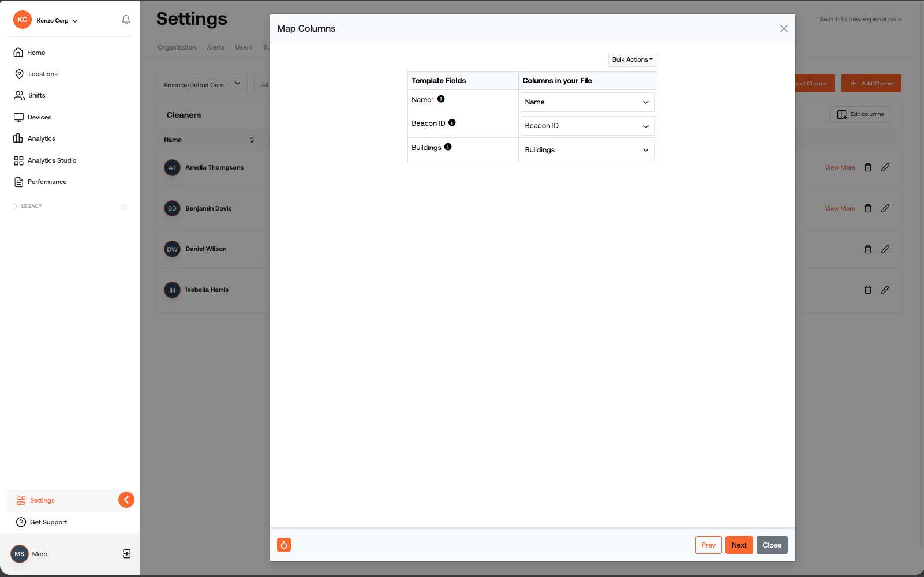Click info icon beside LEGACY section
The image size is (924, 577).
click(x=124, y=207)
